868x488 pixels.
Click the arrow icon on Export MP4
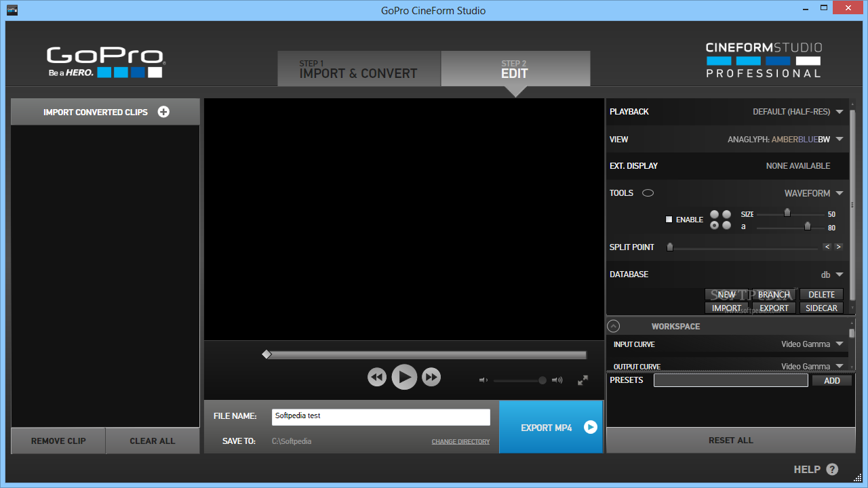591,427
